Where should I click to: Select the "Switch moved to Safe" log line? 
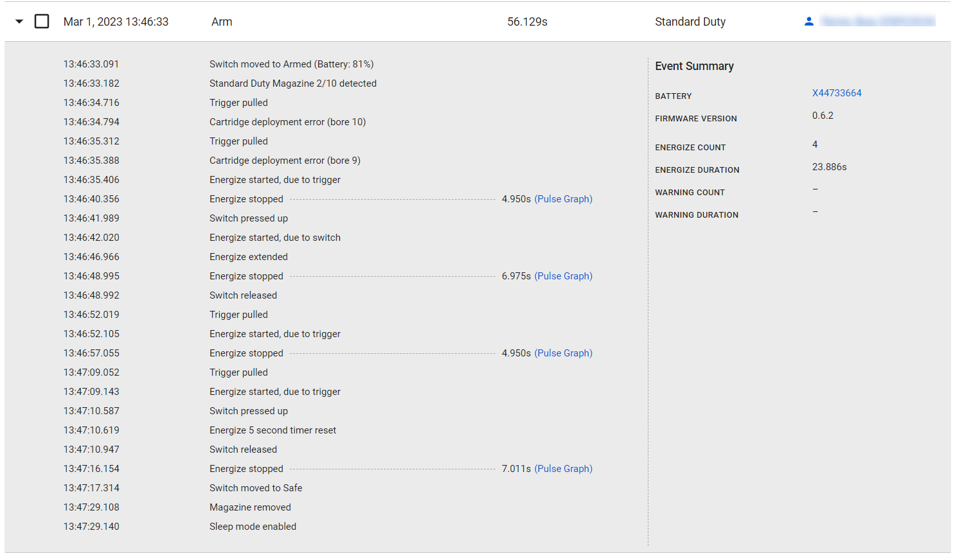pos(255,488)
